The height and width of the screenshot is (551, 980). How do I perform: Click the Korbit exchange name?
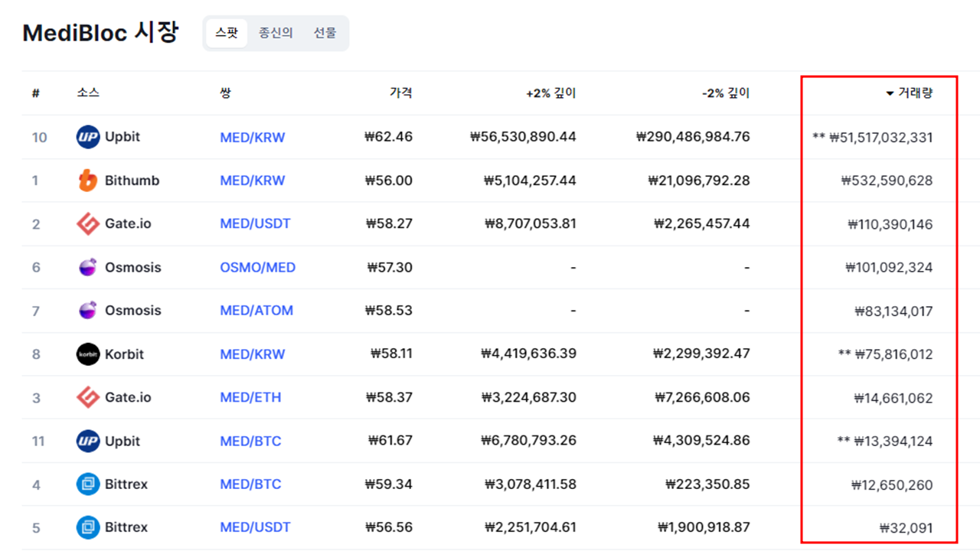coord(124,354)
